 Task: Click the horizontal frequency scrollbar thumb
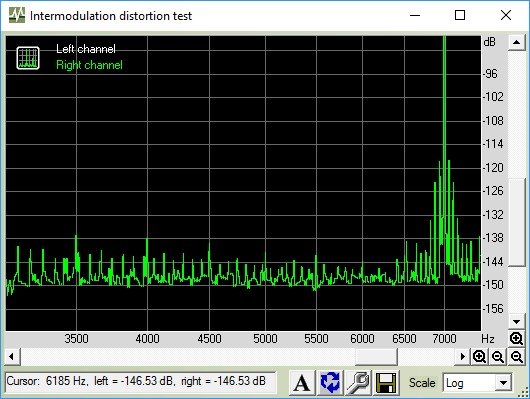tap(376, 356)
